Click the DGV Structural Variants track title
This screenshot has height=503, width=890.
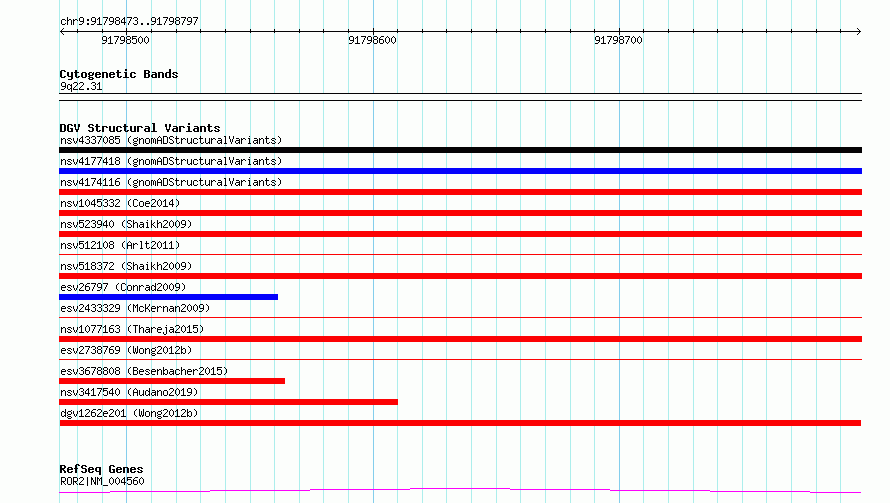tap(140, 128)
